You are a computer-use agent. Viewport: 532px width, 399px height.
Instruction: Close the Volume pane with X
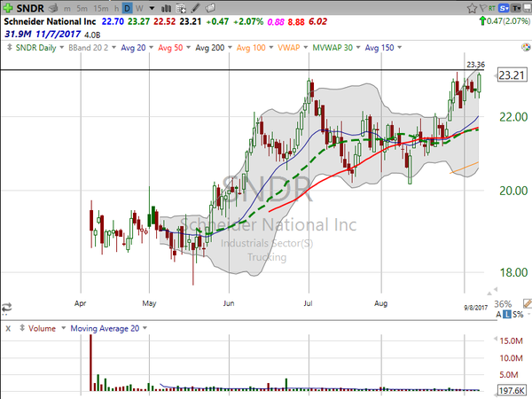pos(8,328)
